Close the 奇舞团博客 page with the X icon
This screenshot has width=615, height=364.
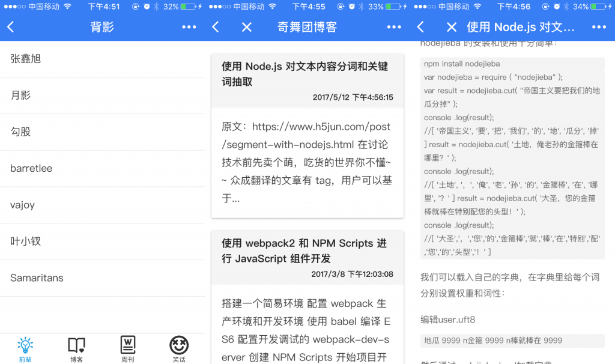tap(246, 27)
